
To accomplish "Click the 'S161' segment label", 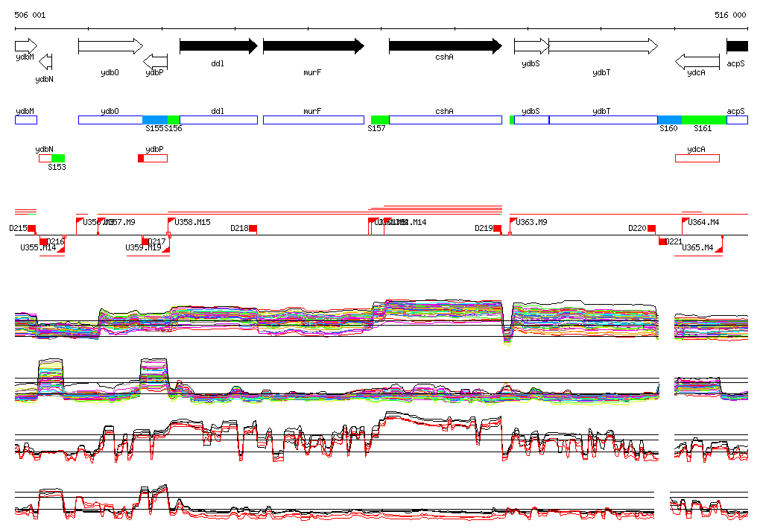I will 703,128.
